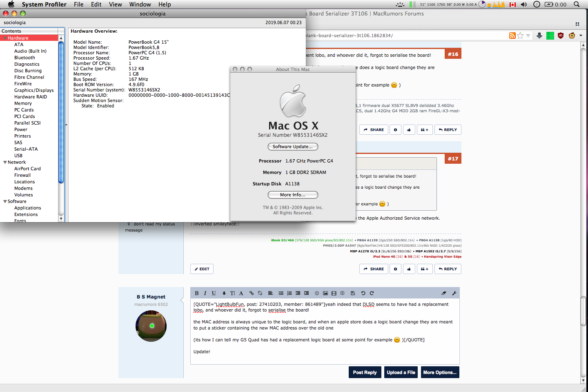
Task: Open browser downloads arrow icon
Action: (539, 36)
